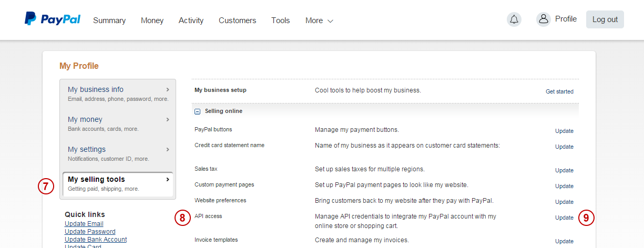Image resolution: width=644 pixels, height=248 pixels.
Task: Click Update Email quick link
Action: 84,224
